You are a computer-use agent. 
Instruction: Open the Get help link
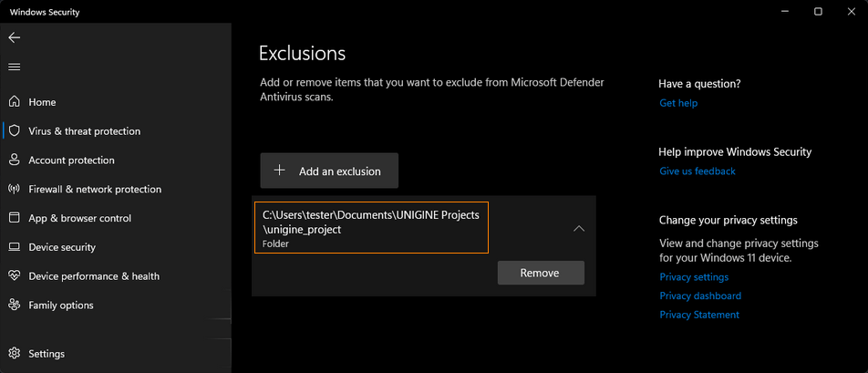coord(678,103)
